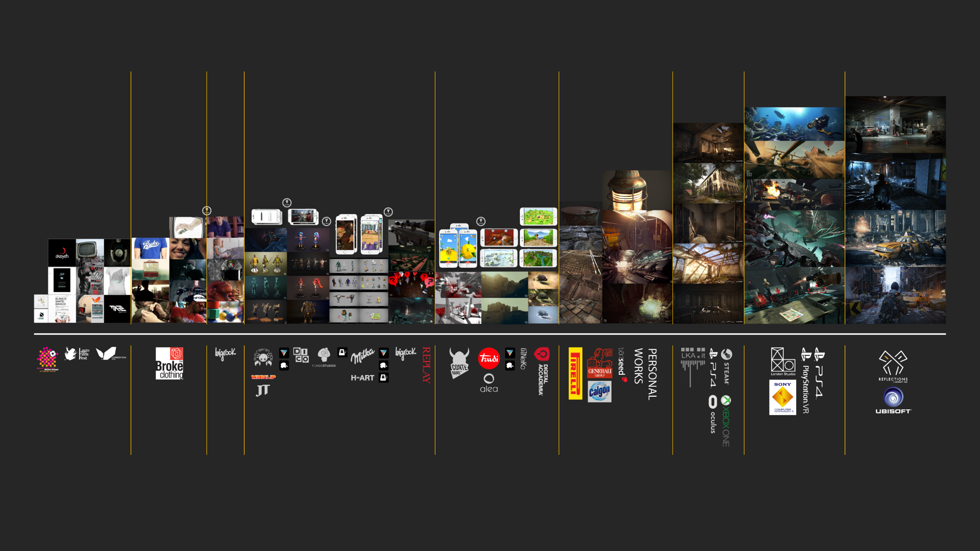The image size is (980, 551).
Task: Click the H-ART logo
Action: [x=363, y=378]
